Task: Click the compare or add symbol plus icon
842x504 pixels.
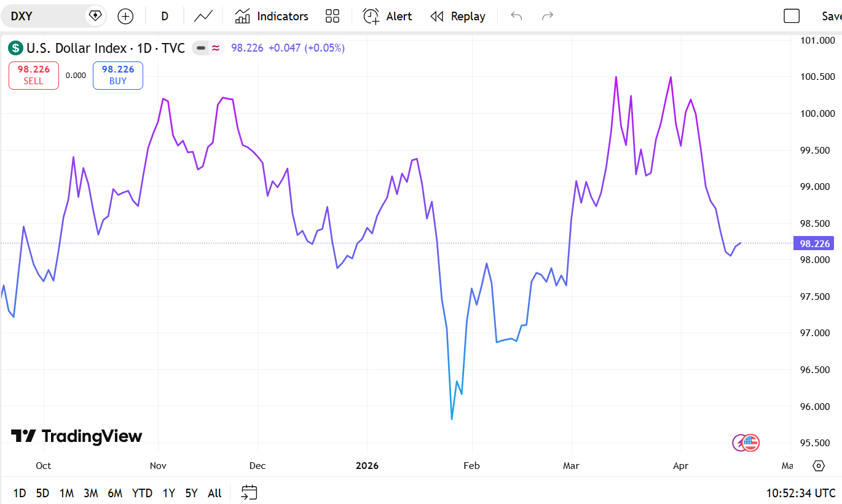Action: (x=125, y=16)
